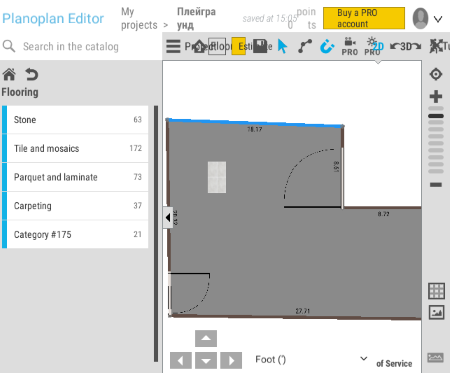Image resolution: width=450 pixels, height=373 pixels.
Task: Click the 27.71 bottom wall dimension
Action: tap(302, 311)
